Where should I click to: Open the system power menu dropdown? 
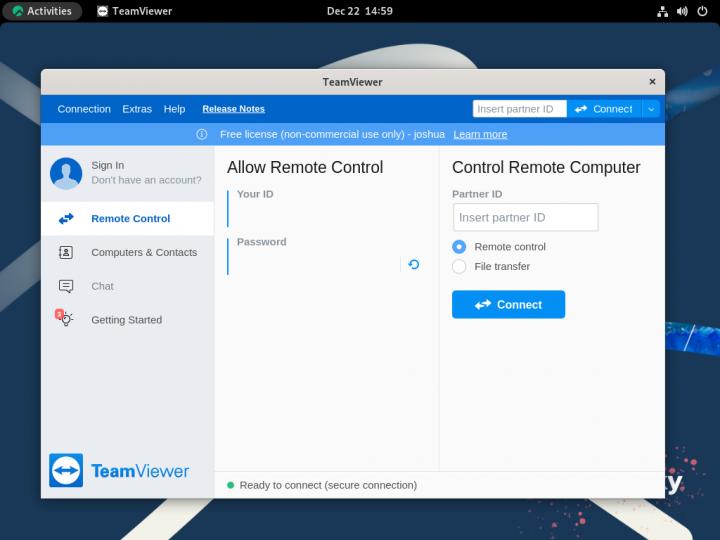click(702, 11)
